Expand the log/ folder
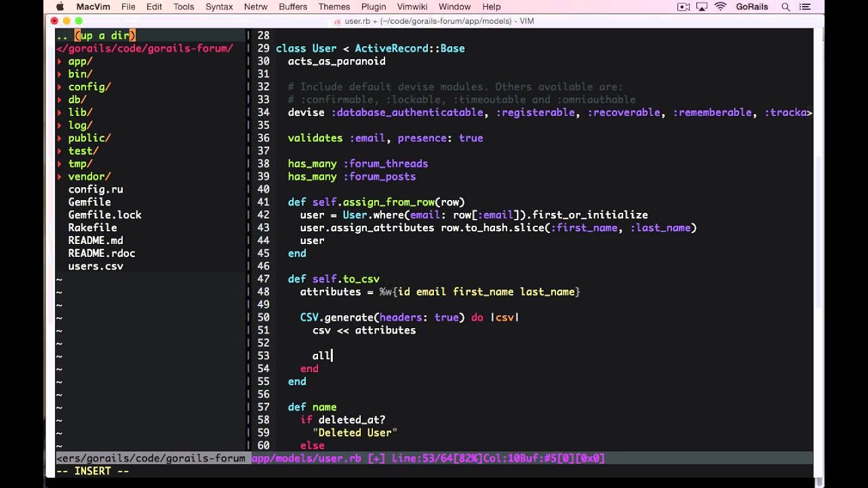The height and width of the screenshot is (488, 868). pos(80,125)
